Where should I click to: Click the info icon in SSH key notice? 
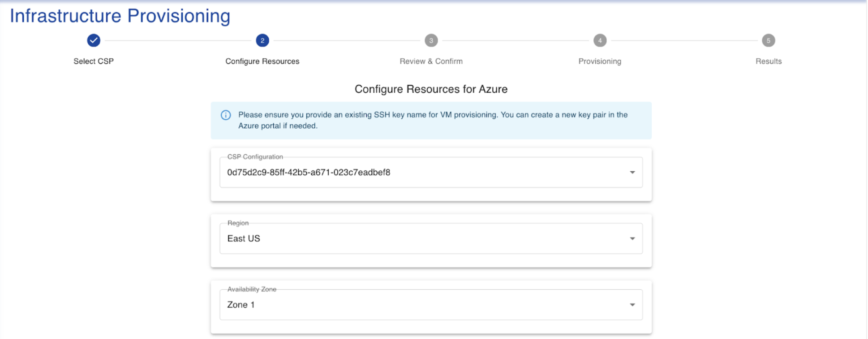[226, 115]
